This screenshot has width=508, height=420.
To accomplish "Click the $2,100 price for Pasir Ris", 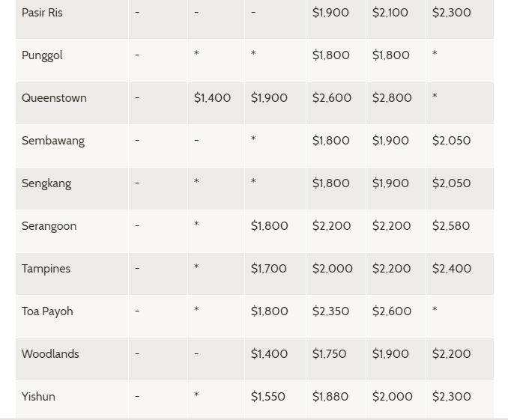I will pyautogui.click(x=390, y=13).
